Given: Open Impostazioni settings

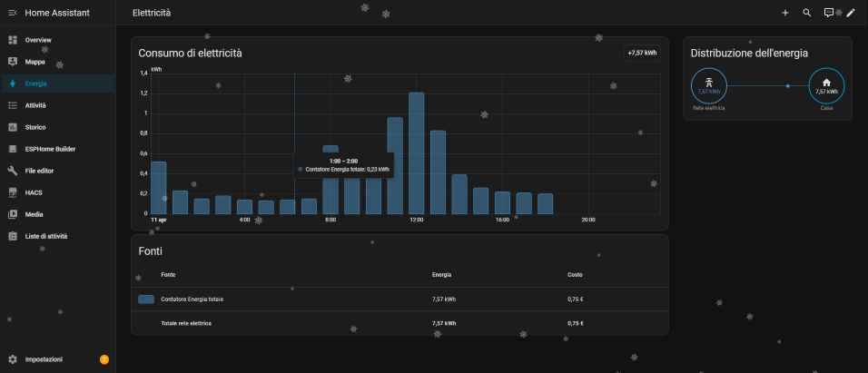Looking at the screenshot, I should pos(44,359).
